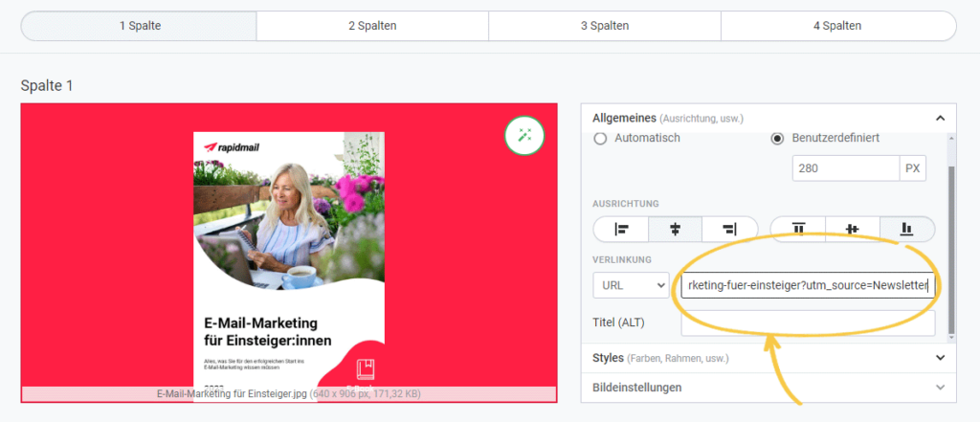Align image right horizontally
Viewport: 980px width, 422px height.
coord(729,230)
